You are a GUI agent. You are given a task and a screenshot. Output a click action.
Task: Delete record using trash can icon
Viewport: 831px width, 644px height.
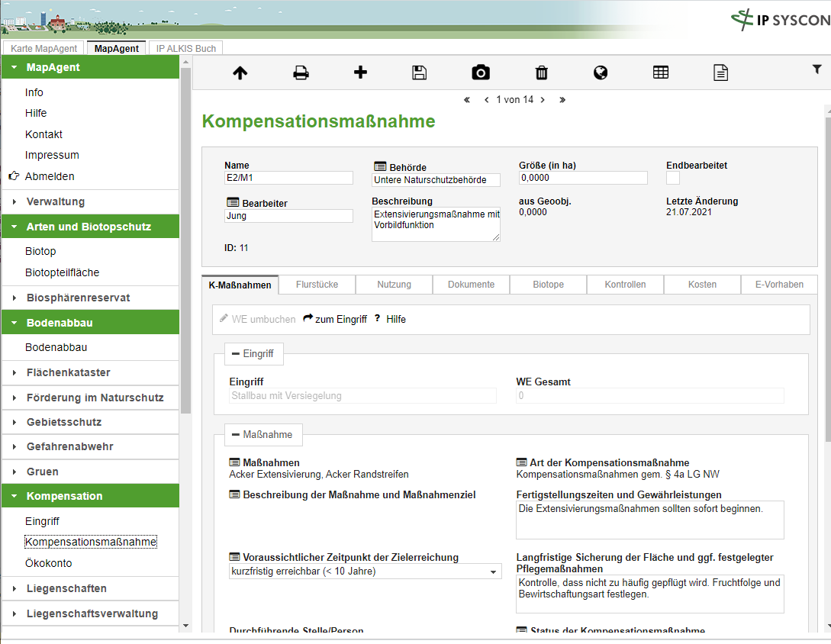(x=541, y=73)
